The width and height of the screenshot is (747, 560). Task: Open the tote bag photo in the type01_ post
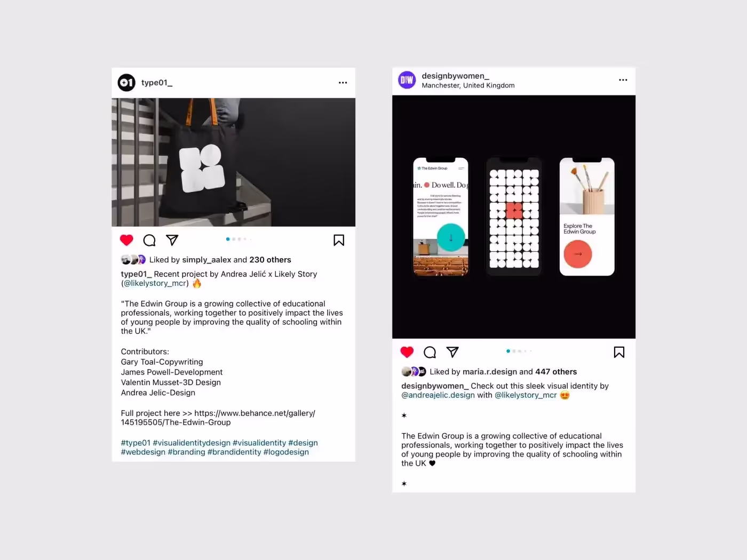[x=233, y=162]
